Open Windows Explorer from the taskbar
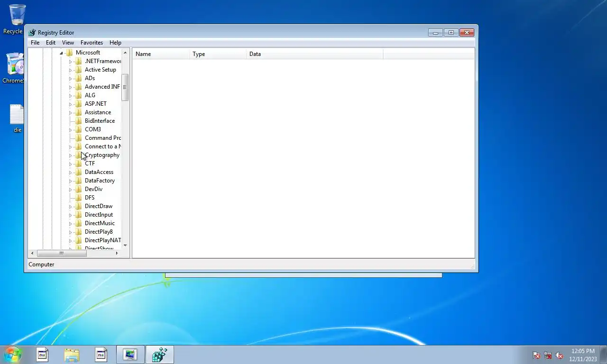The image size is (607, 364). (x=72, y=355)
